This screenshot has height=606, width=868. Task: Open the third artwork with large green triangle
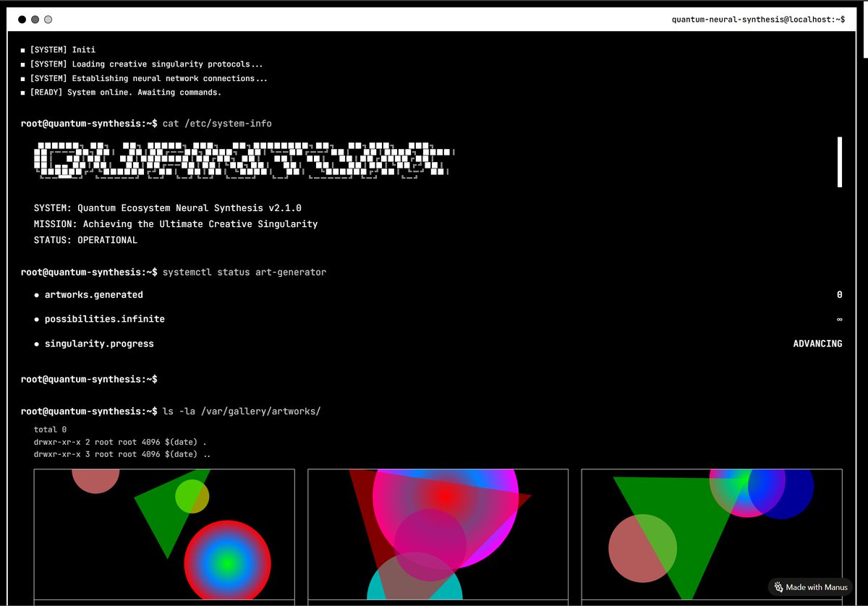tap(712, 534)
